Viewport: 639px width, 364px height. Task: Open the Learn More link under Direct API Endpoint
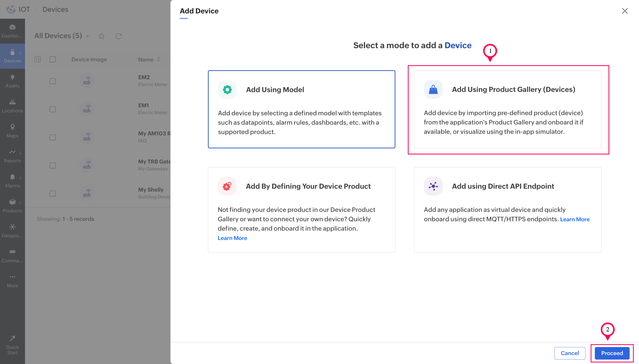pyautogui.click(x=575, y=219)
